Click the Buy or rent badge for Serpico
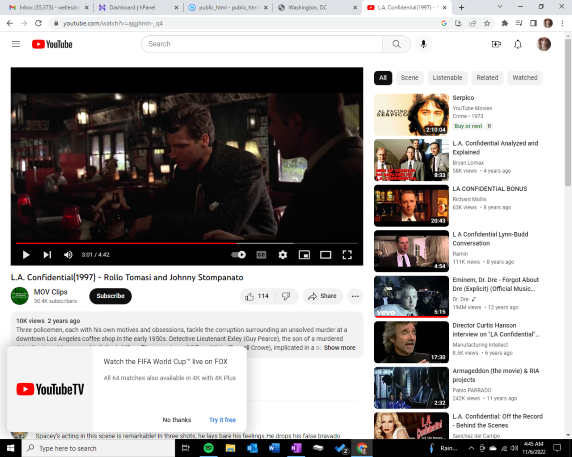The height and width of the screenshot is (457, 572). 468,126
